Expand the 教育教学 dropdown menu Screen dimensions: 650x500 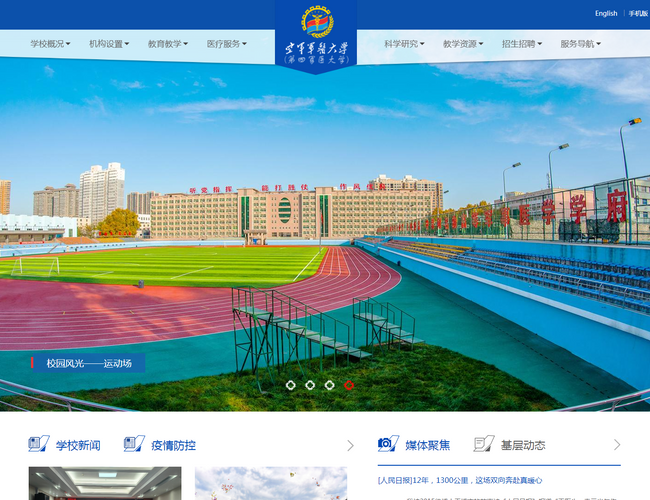[x=168, y=44]
